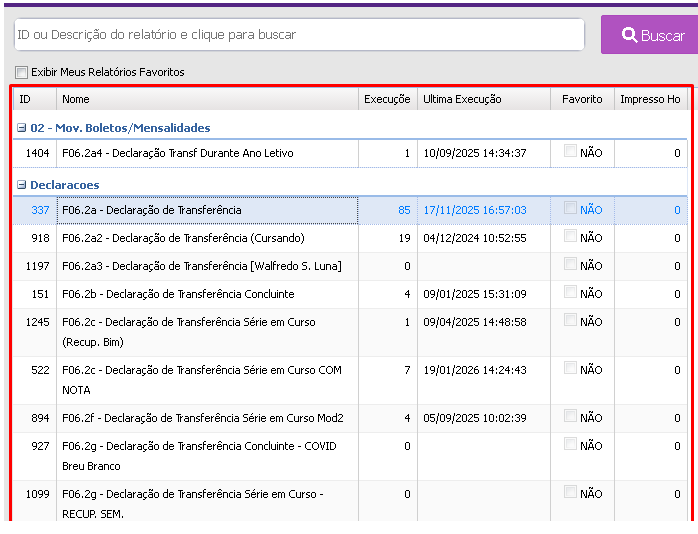Toggle favorite for F06.2b Transferência Concluinte
This screenshot has width=698, height=534.
pos(570,293)
